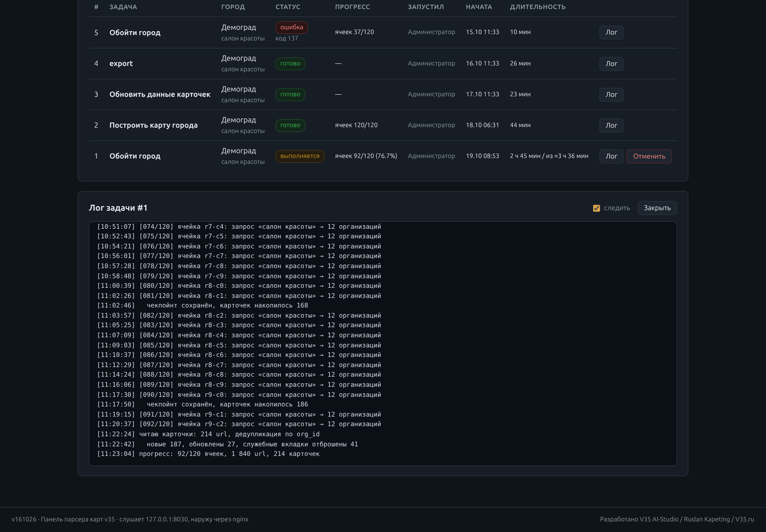Enable the «следить» follow-log checkbox

click(x=596, y=208)
